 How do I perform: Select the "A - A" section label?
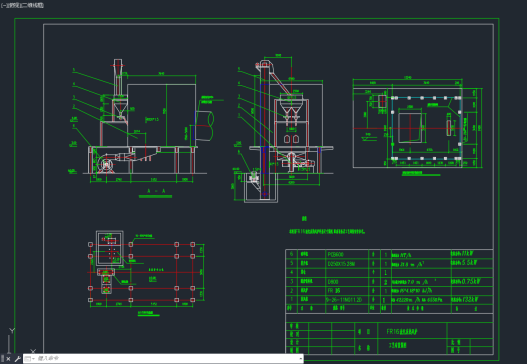tap(156, 191)
